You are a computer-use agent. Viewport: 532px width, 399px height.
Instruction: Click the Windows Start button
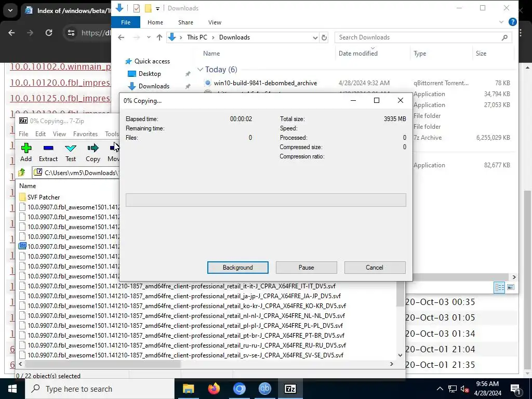[12, 389]
